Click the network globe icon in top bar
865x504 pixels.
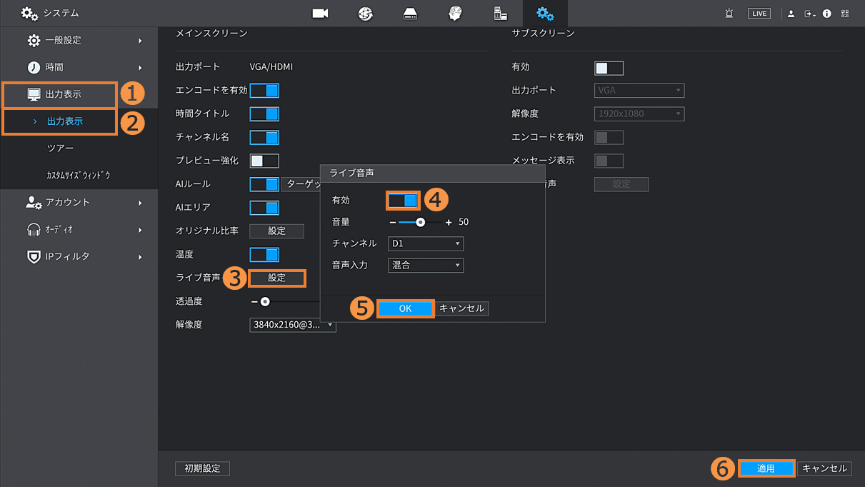click(365, 14)
